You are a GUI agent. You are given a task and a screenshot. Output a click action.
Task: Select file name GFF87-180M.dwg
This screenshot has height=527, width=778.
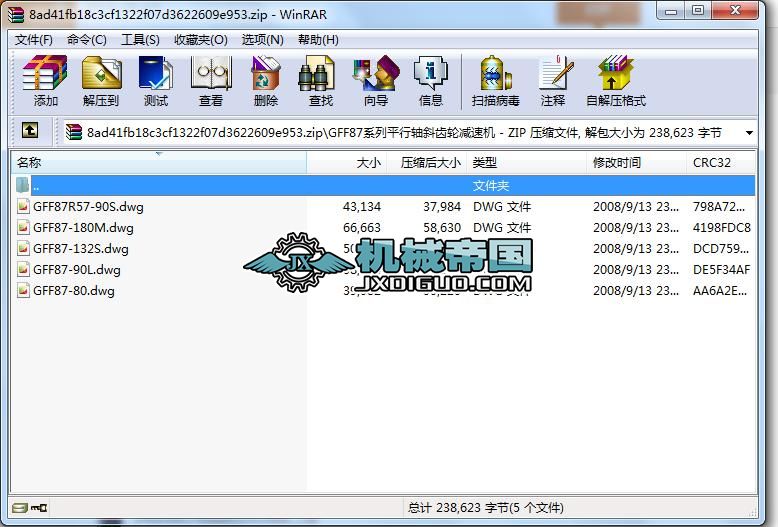83,228
